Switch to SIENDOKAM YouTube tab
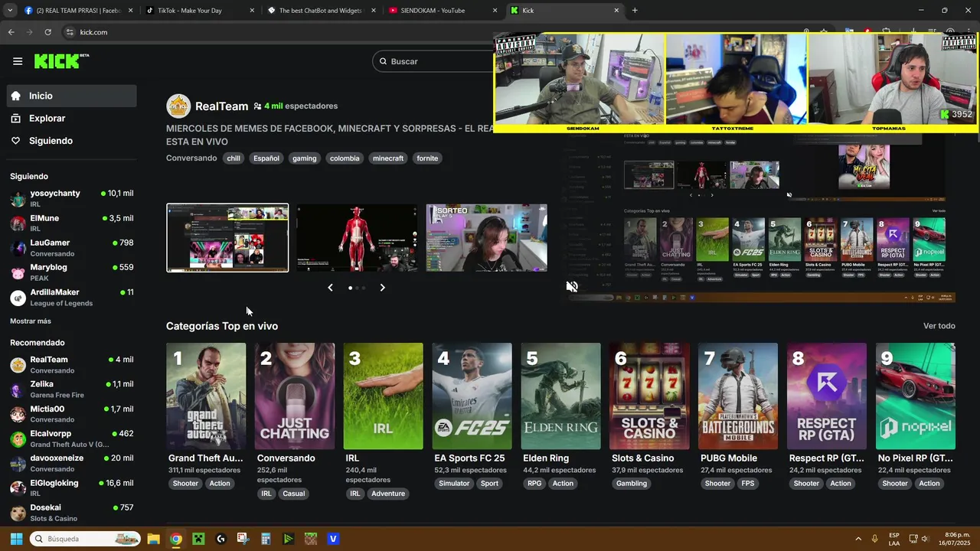This screenshot has width=980, height=551. click(x=443, y=11)
